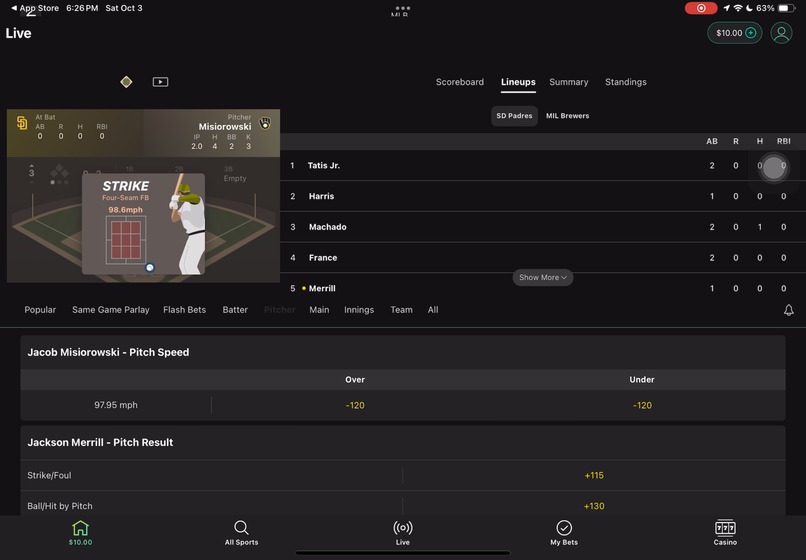Screen dimensions: 806x560
Task: Tap Milwaukee Brewers logo near pitcher
Action: click(x=265, y=123)
